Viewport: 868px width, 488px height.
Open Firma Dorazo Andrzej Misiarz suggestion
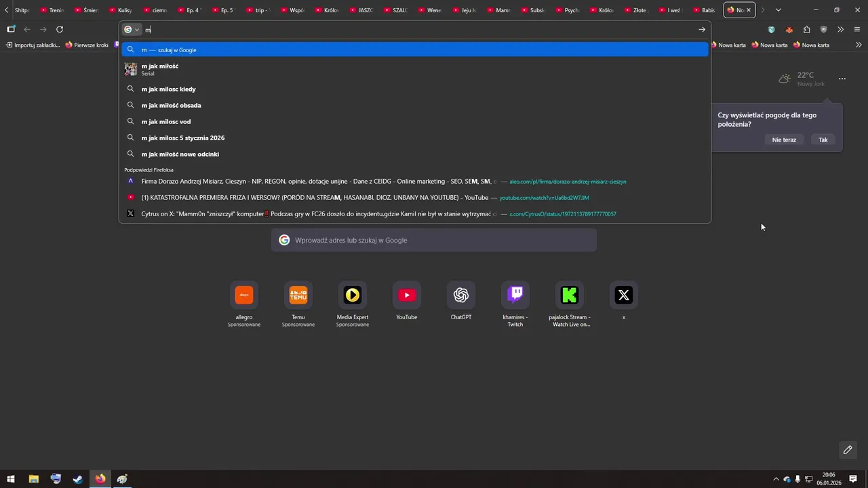point(415,181)
